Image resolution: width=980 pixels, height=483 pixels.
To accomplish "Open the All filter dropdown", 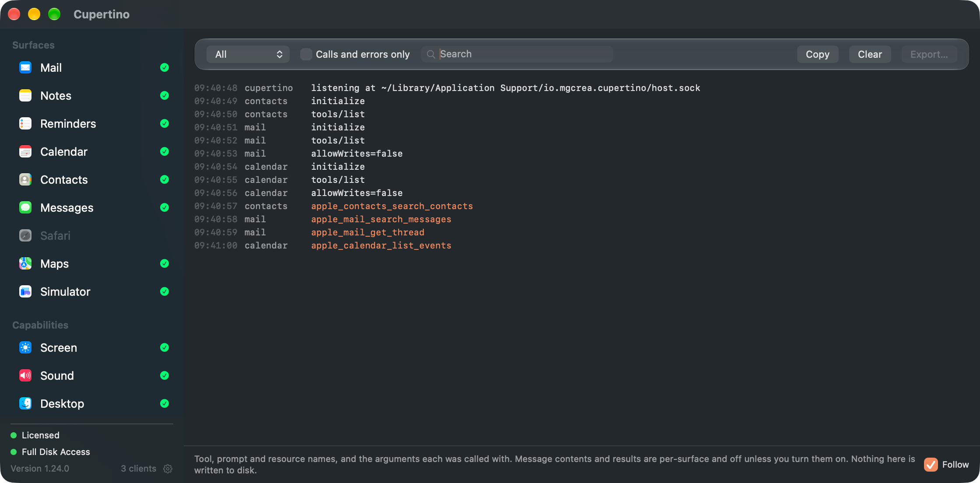I will coord(248,54).
